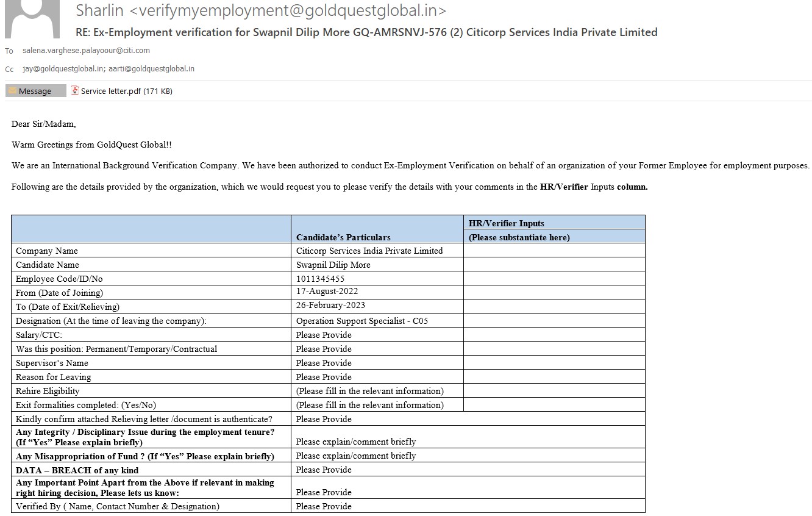Click the 'Company Name' row label

(x=47, y=251)
